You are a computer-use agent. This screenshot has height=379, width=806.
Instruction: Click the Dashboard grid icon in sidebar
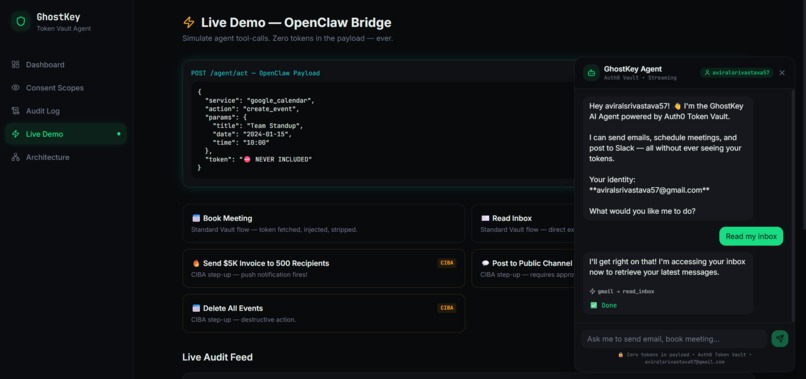click(x=15, y=64)
